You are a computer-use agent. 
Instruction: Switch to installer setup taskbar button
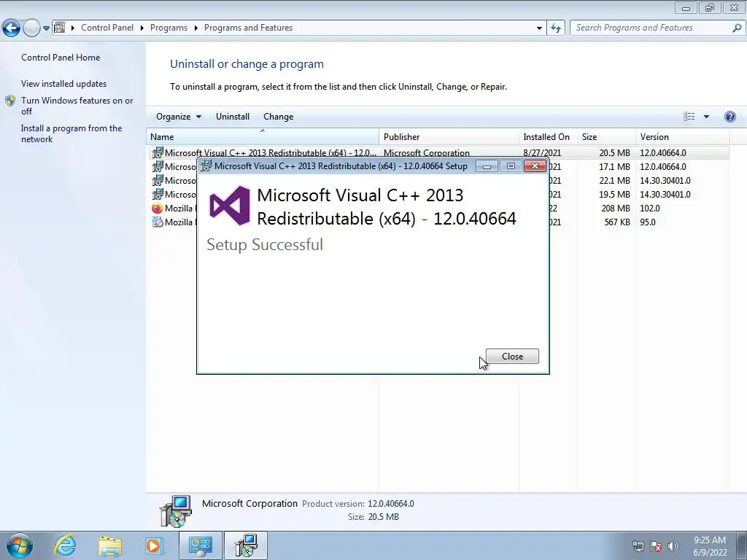coord(246,545)
